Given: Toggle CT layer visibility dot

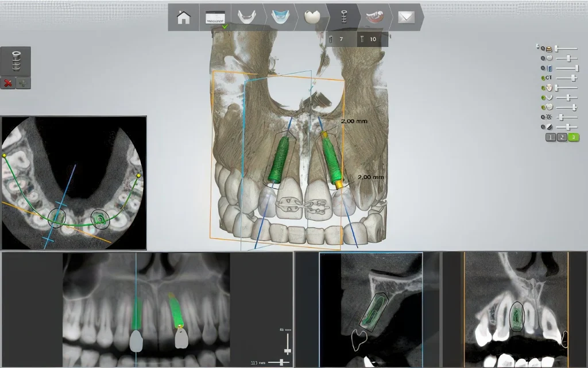Looking at the screenshot, I should coord(543,78).
